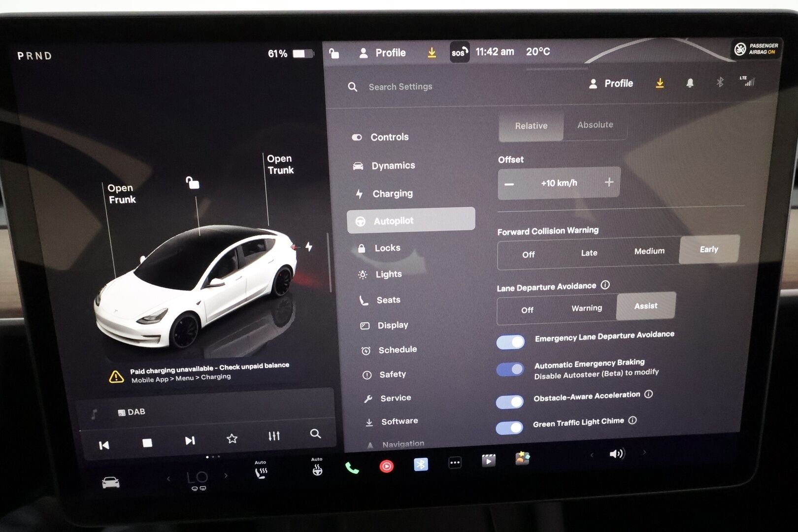This screenshot has height=532, width=798.
Task: Tap Open Trunk label
Action: 280,165
